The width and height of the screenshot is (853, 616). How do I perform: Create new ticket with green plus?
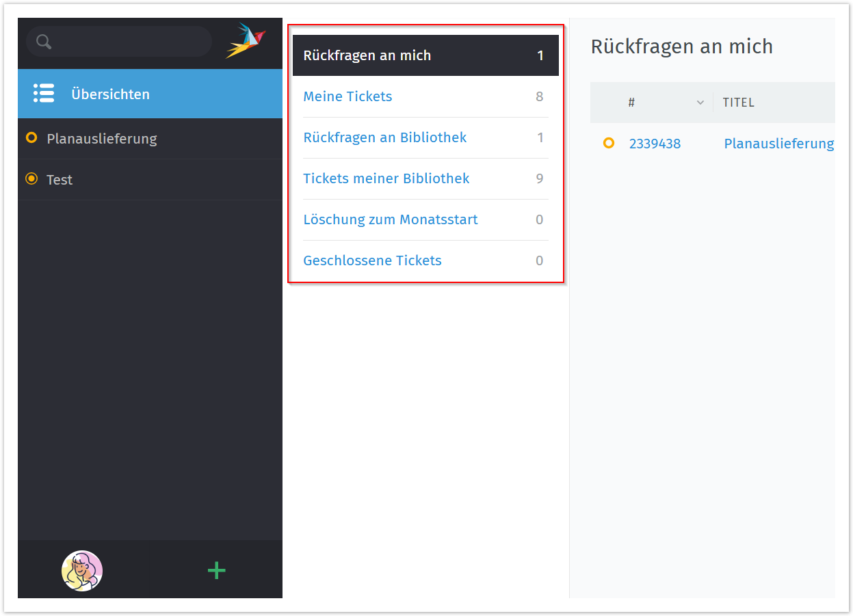coord(216,570)
